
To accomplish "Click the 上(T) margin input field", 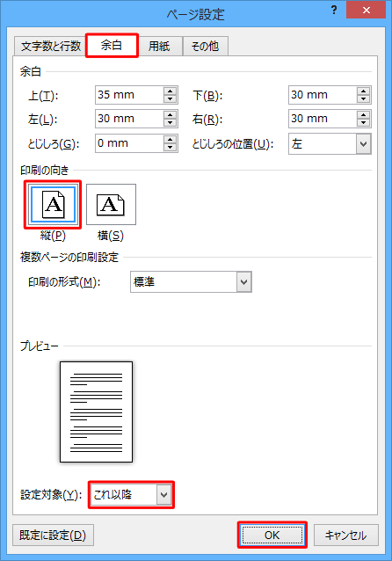I will (129, 95).
